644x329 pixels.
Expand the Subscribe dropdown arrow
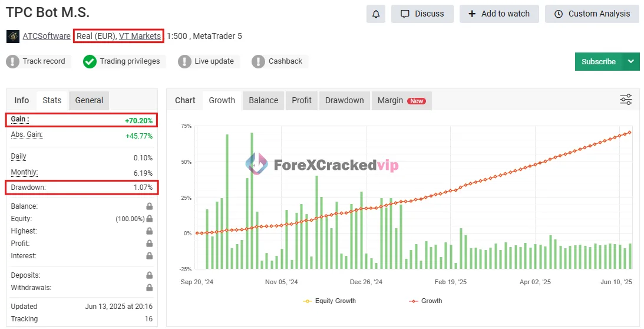(x=631, y=62)
